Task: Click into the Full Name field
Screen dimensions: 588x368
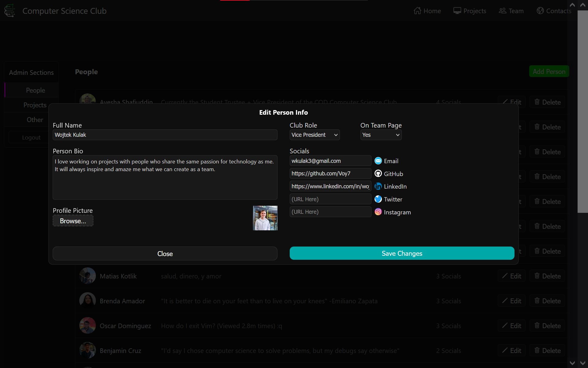Action: click(x=165, y=135)
